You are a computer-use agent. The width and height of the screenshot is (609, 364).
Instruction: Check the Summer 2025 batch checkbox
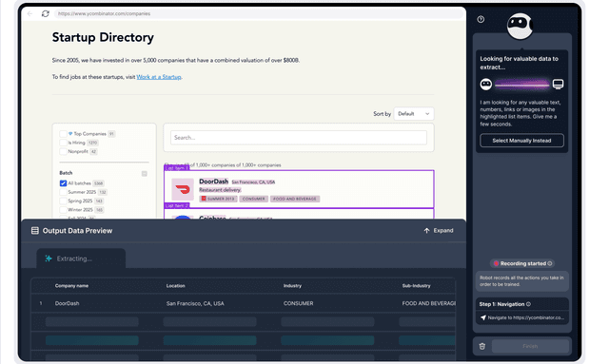(x=63, y=192)
